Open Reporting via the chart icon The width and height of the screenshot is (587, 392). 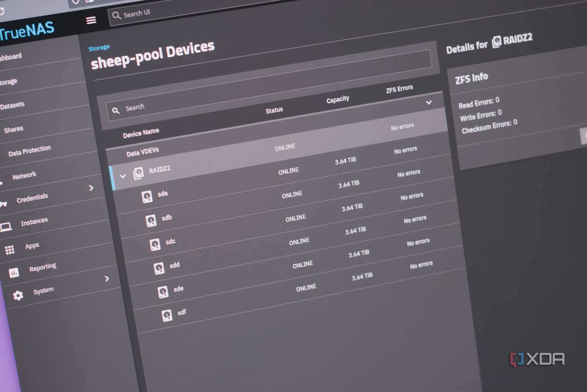click(x=14, y=273)
